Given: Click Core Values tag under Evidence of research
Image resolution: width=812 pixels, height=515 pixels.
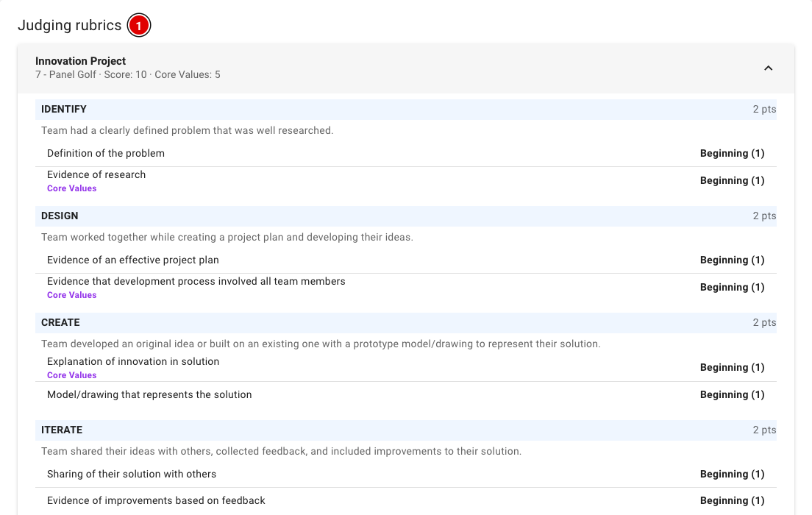Looking at the screenshot, I should click(x=71, y=188).
